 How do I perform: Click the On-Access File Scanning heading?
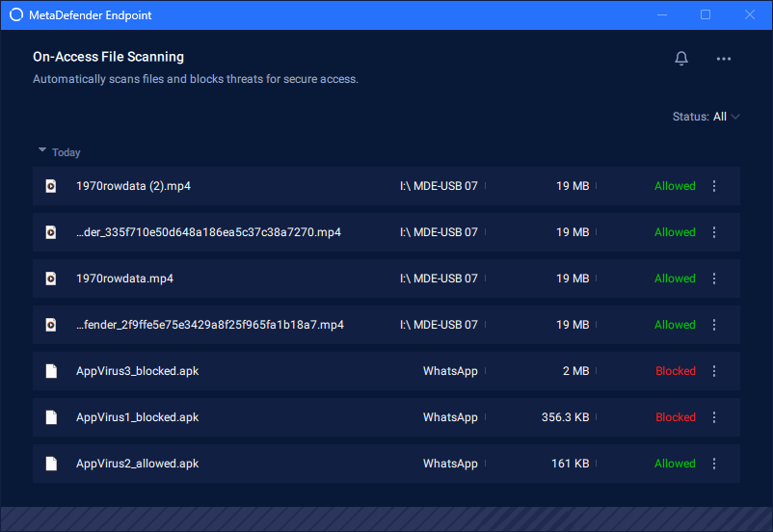click(109, 57)
